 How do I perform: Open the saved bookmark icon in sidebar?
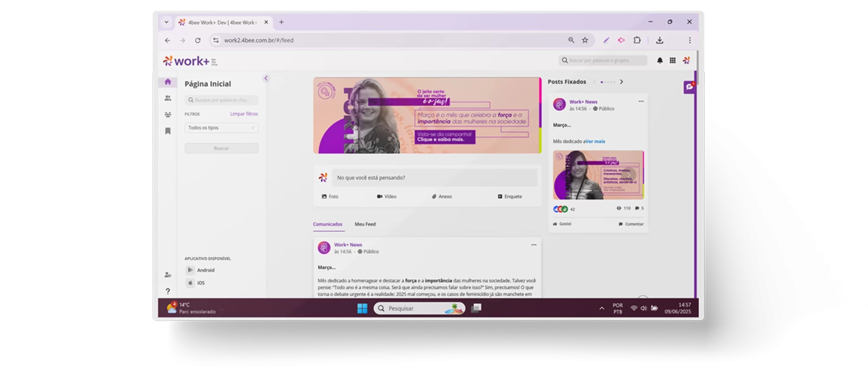click(168, 131)
